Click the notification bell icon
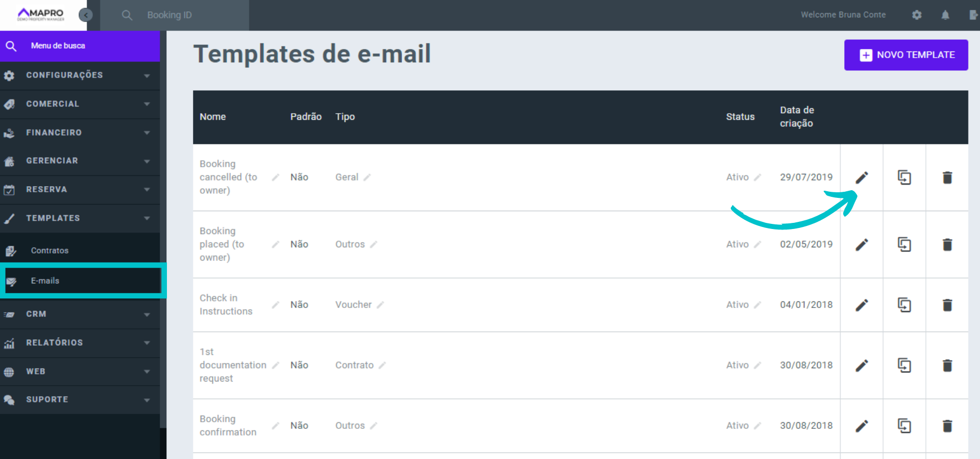 click(x=945, y=15)
